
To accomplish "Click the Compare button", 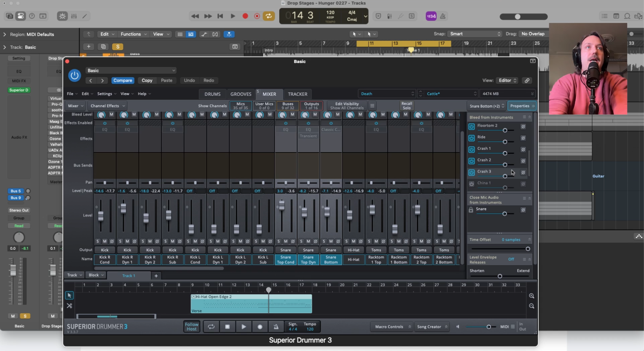I will 123,80.
